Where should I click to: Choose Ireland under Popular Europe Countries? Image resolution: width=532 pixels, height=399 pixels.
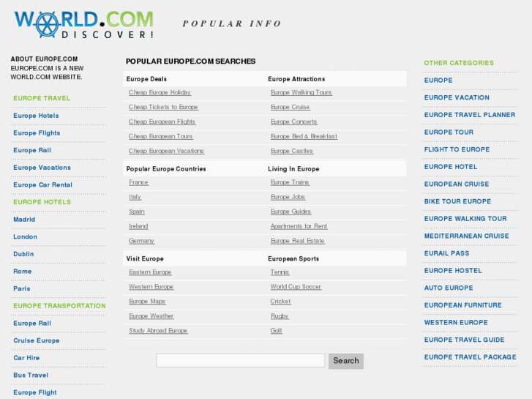pyautogui.click(x=138, y=226)
